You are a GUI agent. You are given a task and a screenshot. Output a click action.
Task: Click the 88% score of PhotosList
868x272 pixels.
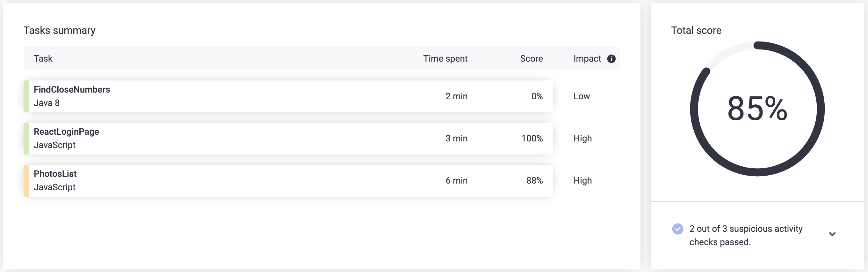[x=534, y=181]
